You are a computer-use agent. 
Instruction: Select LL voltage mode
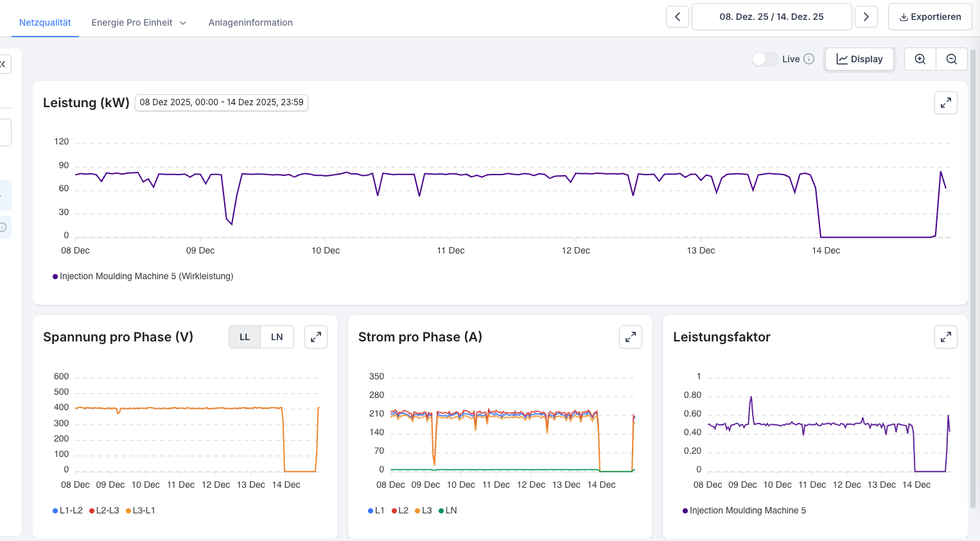[245, 337]
